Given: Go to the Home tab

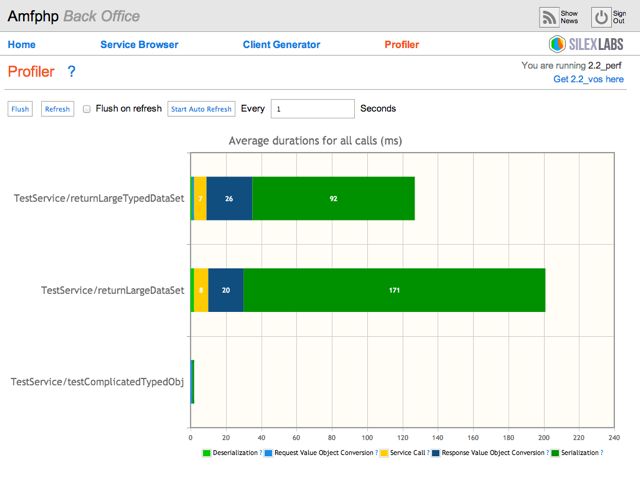Looking at the screenshot, I should [21, 45].
